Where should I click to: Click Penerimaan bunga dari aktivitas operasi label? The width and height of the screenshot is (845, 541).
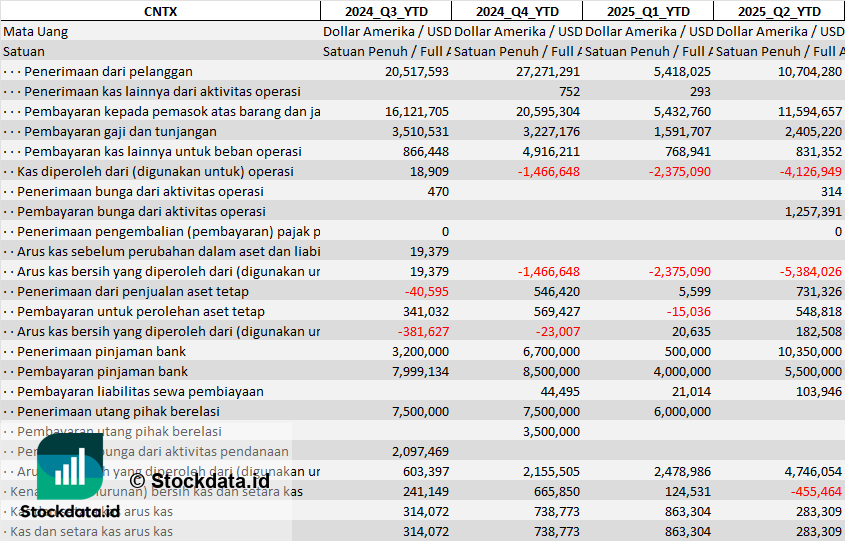pyautogui.click(x=140, y=192)
